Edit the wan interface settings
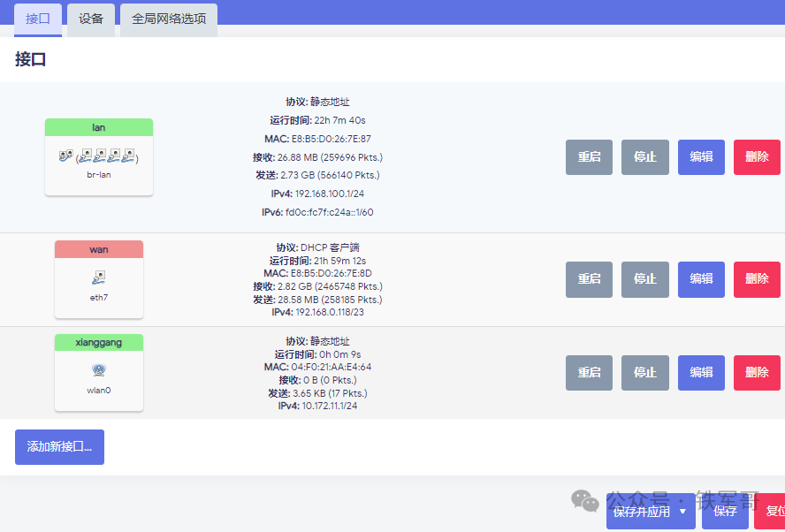This screenshot has width=785, height=532. coord(701,279)
